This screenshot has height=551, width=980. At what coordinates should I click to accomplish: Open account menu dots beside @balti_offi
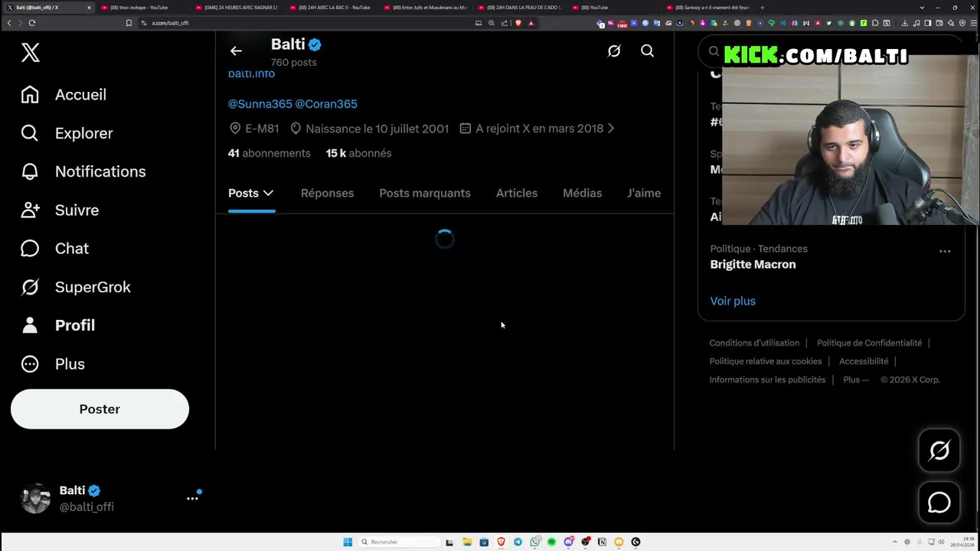pos(192,498)
